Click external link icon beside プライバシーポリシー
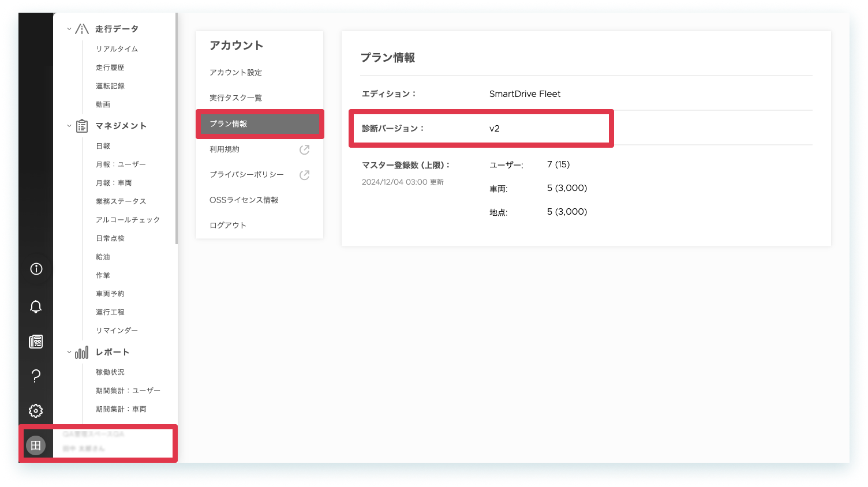The width and height of the screenshot is (868, 487). coord(305,175)
